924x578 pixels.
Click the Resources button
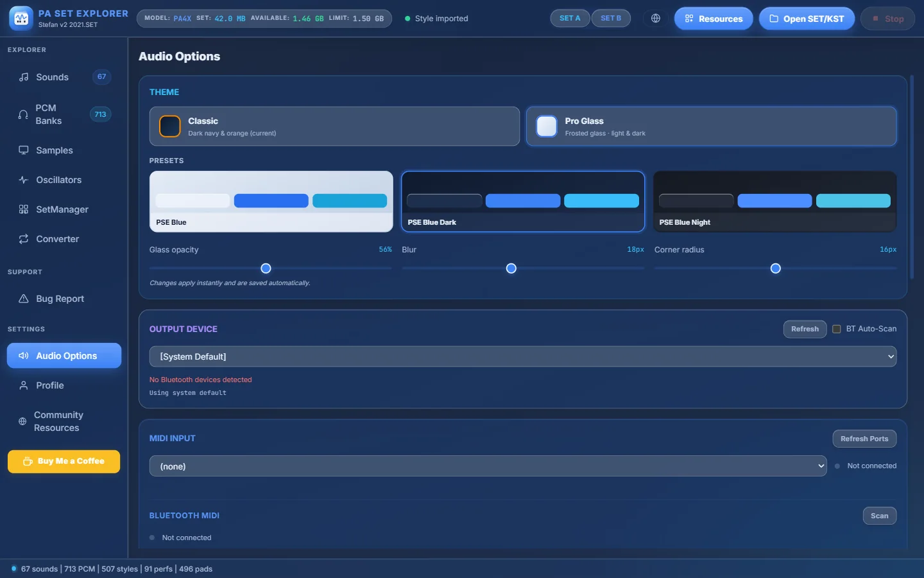coord(714,19)
